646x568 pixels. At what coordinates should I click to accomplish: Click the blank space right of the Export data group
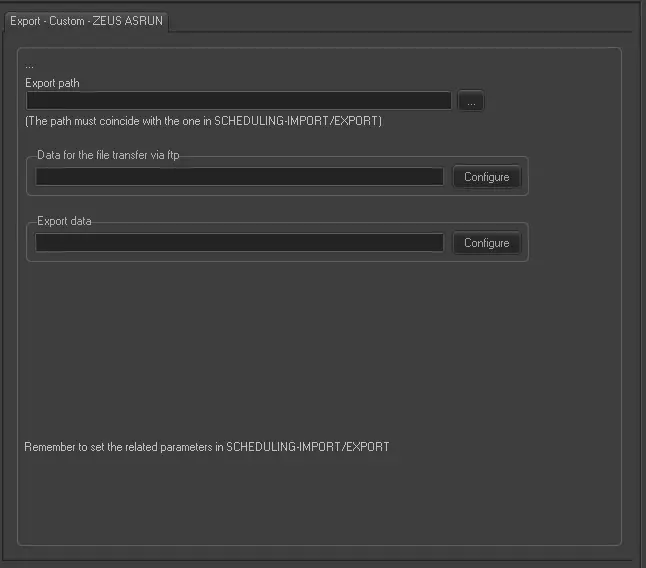575,242
